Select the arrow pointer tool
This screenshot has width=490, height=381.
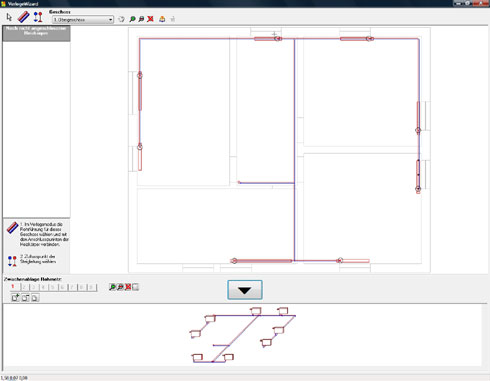9,17
